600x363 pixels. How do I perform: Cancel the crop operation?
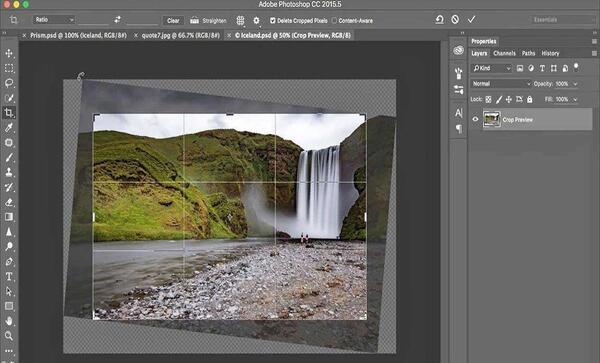455,19
